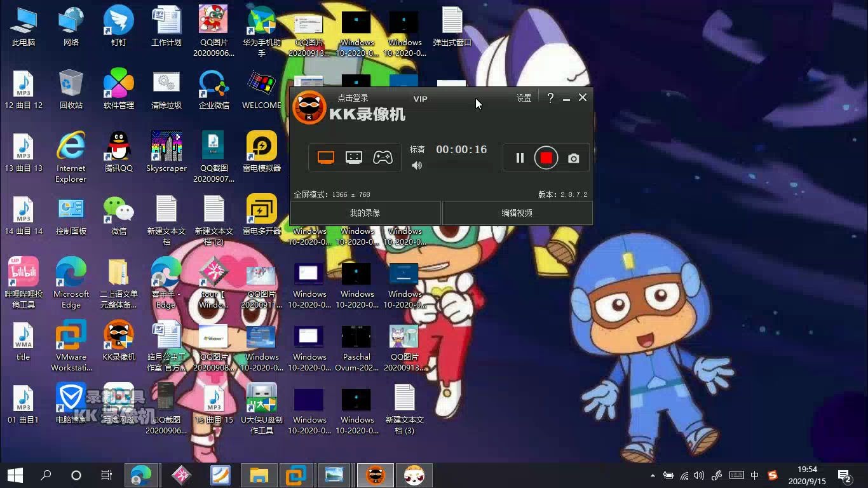Open the notification center in the taskbar
Image resolution: width=868 pixels, height=488 pixels.
(845, 476)
